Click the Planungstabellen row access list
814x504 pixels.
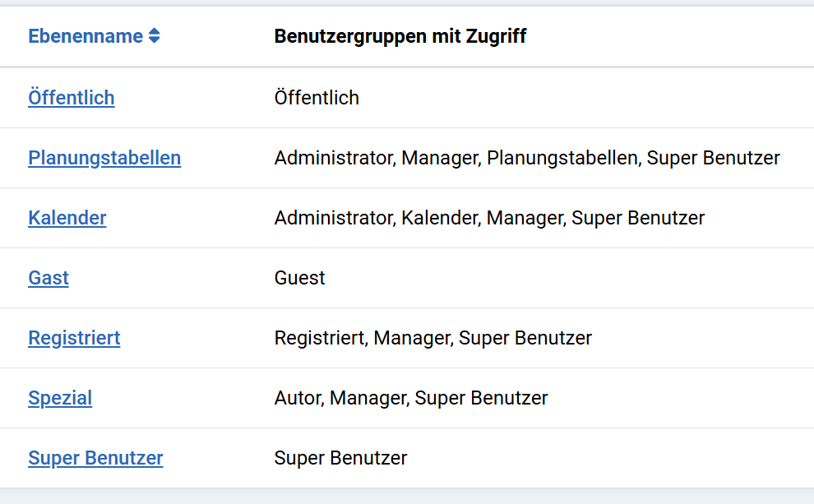click(x=527, y=158)
